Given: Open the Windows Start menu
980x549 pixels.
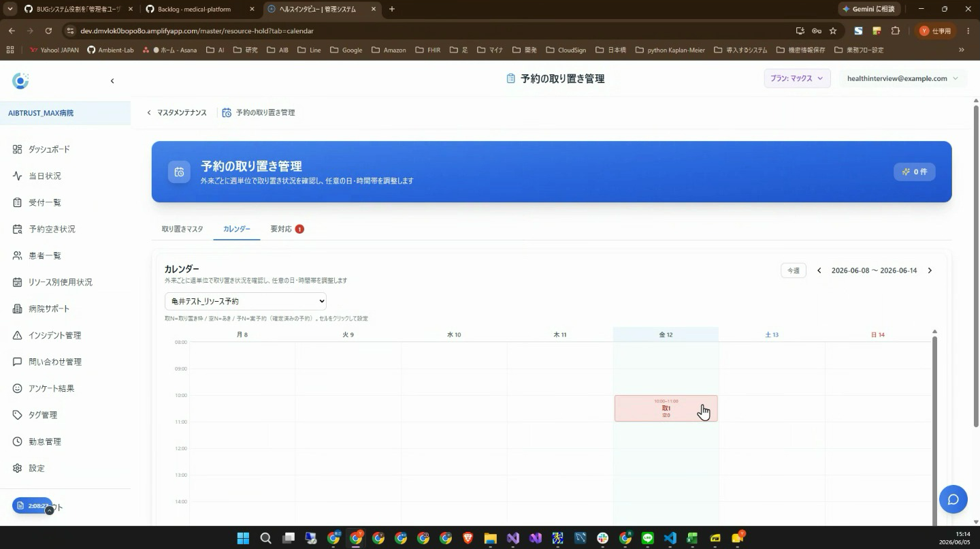Looking at the screenshot, I should 243,538.
